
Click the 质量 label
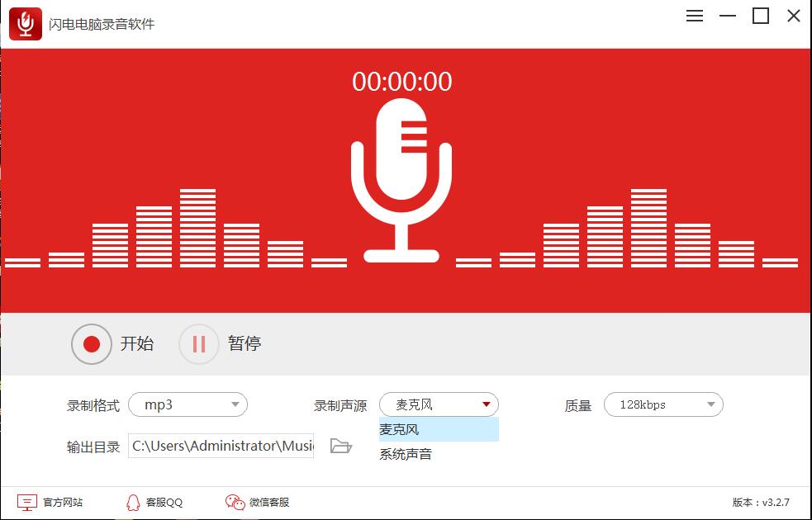(x=578, y=405)
